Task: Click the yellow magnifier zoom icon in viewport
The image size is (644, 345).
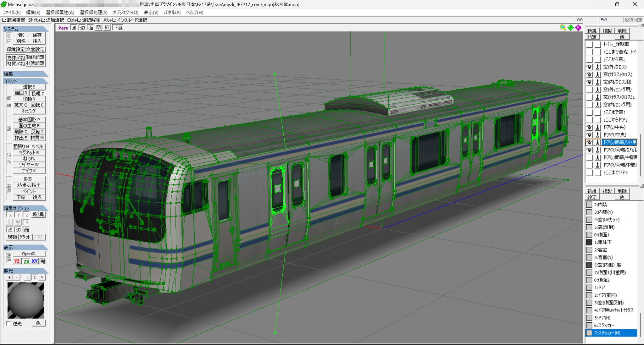Action: (563, 28)
